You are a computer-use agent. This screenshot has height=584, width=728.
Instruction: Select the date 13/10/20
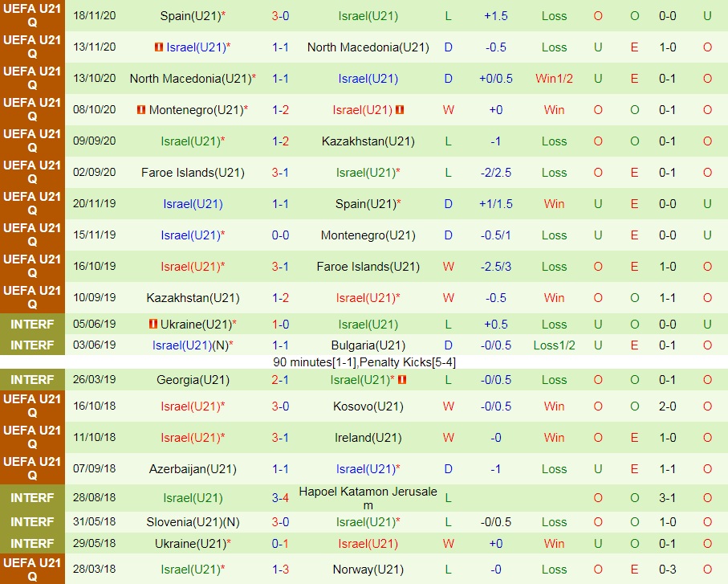pyautogui.click(x=94, y=78)
